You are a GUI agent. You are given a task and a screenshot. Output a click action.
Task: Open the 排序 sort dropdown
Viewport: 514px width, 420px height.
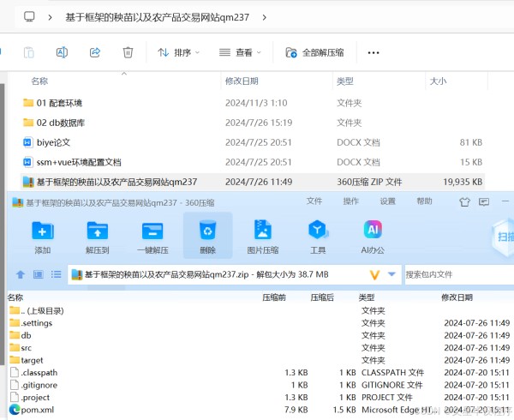coord(178,52)
